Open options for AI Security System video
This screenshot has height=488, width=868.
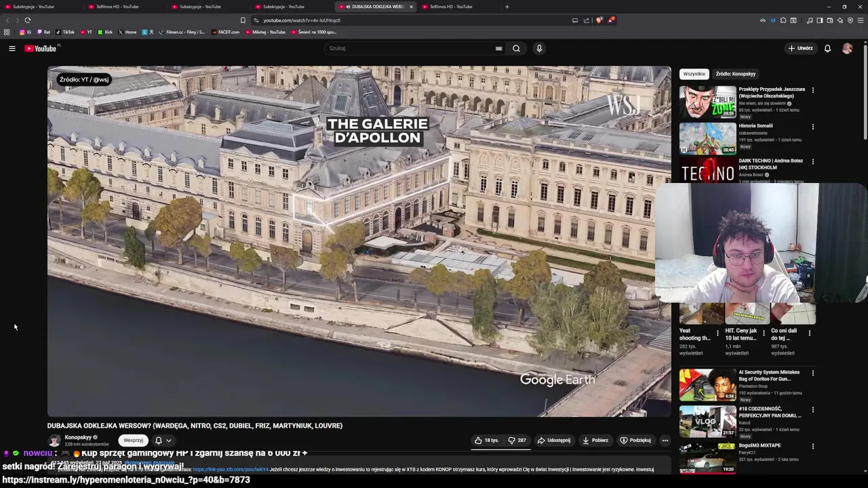(812, 373)
